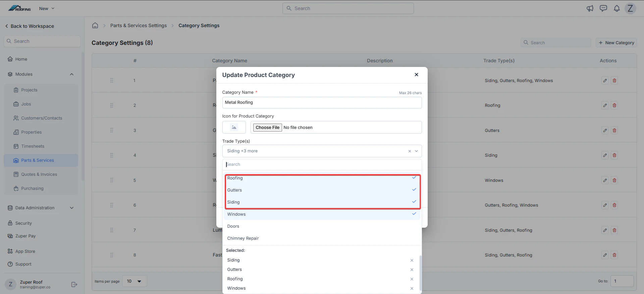
Task: Click the Category Name input field
Action: 322,102
